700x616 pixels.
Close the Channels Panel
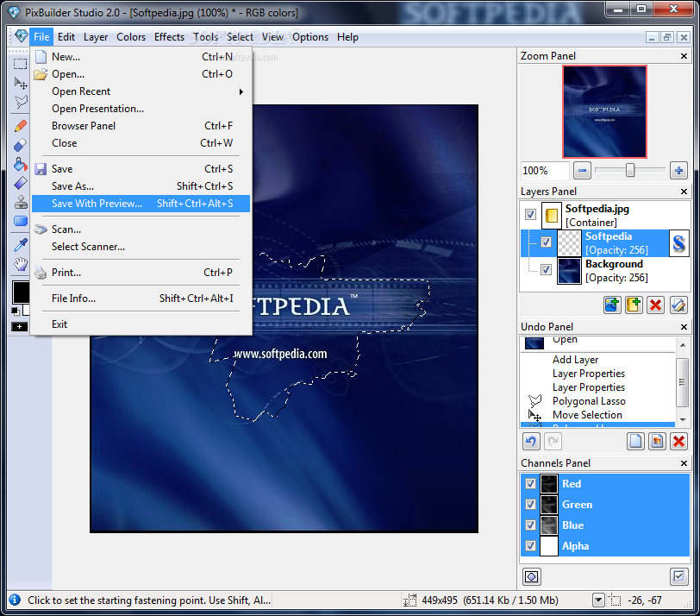[684, 463]
